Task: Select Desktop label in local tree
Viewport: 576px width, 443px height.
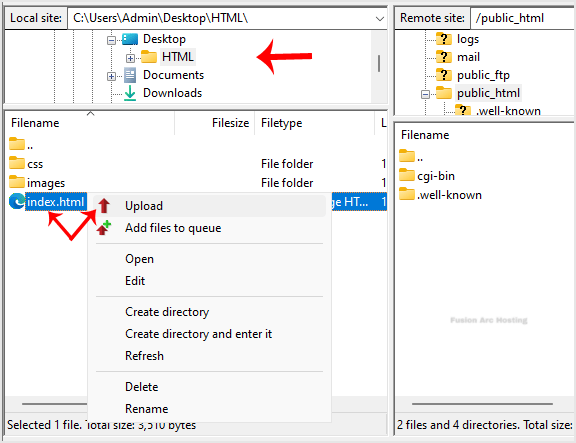Action: pos(164,39)
